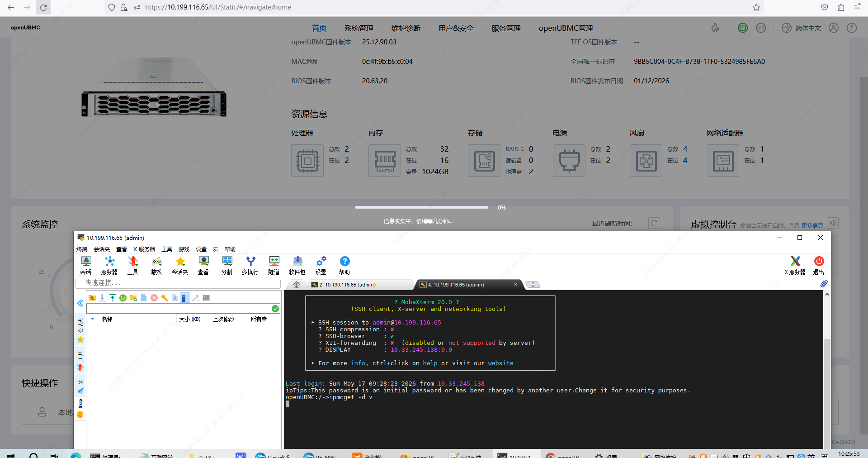Viewport: 868px width, 458px height.
Task: Open the 维护诊断 navigation menu
Action: (406, 28)
